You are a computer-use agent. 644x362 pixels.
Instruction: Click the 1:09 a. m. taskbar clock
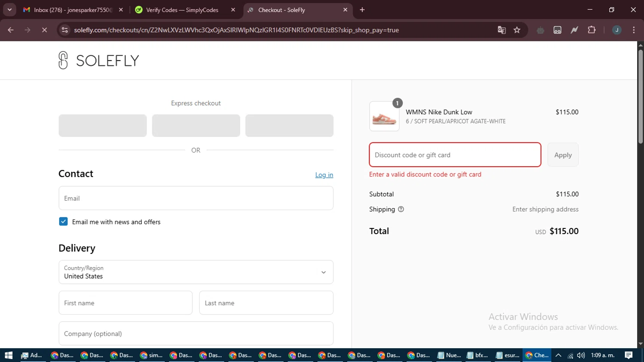603,355
